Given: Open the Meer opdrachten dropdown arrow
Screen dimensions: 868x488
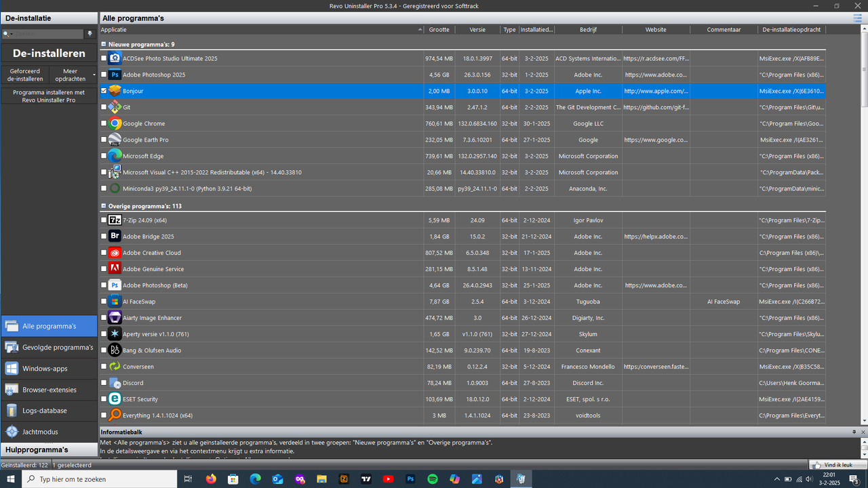Looking at the screenshot, I should coord(94,75).
